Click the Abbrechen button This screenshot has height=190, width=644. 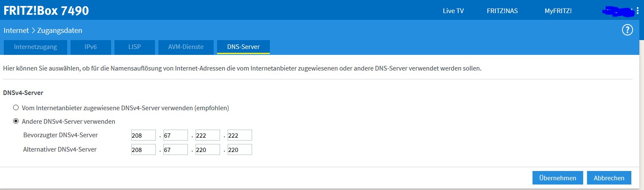click(x=609, y=178)
